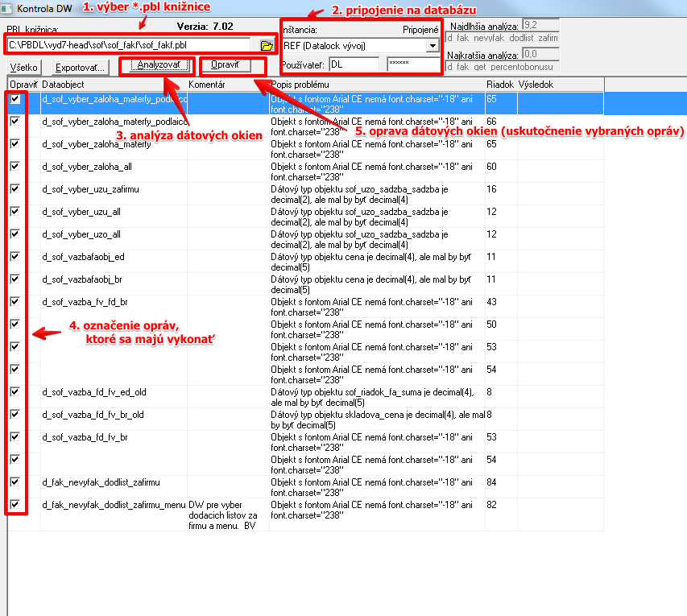Image resolution: width=687 pixels, height=616 pixels.
Task: Open the REF (Datalock vývoj) combo box
Action: pos(361,46)
